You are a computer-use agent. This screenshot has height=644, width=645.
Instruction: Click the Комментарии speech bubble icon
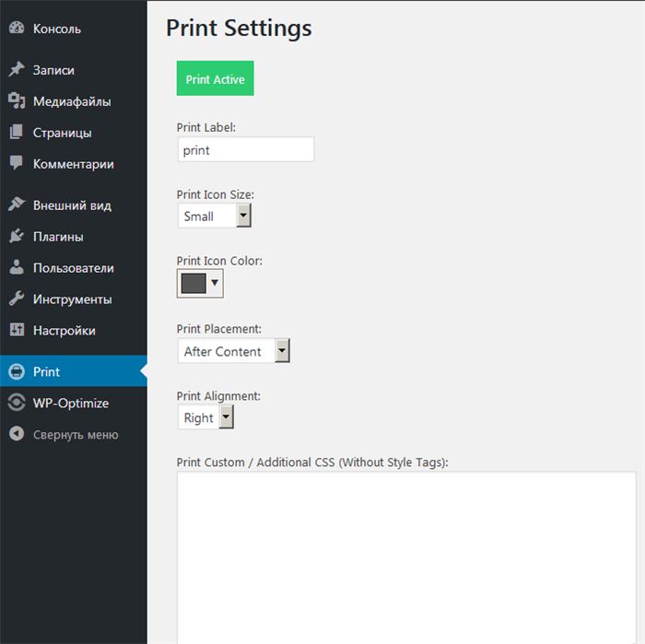(17, 163)
